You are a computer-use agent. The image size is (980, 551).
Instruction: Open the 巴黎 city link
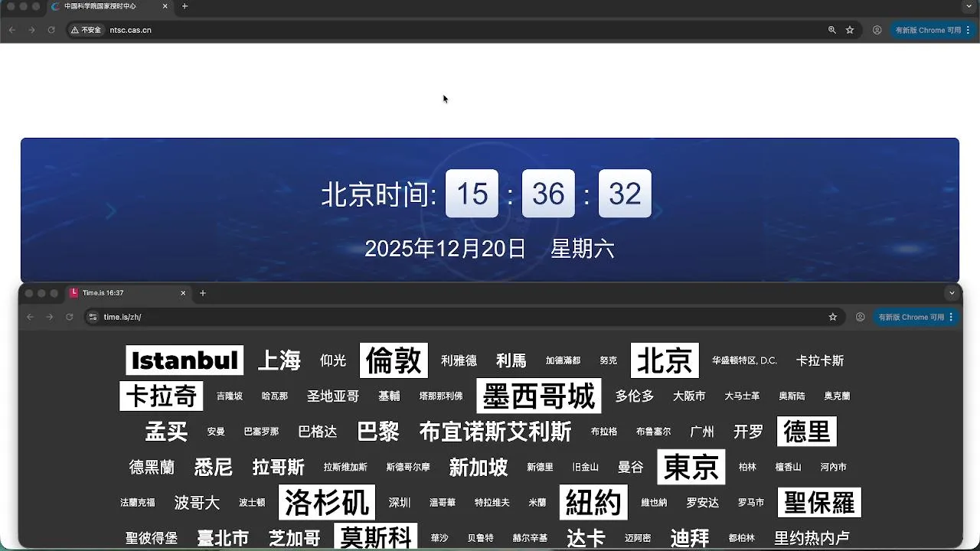tap(378, 432)
